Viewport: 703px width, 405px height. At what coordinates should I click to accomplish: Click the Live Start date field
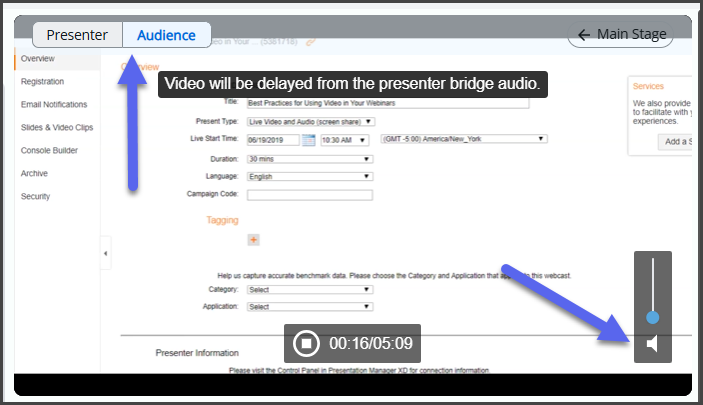(273, 140)
